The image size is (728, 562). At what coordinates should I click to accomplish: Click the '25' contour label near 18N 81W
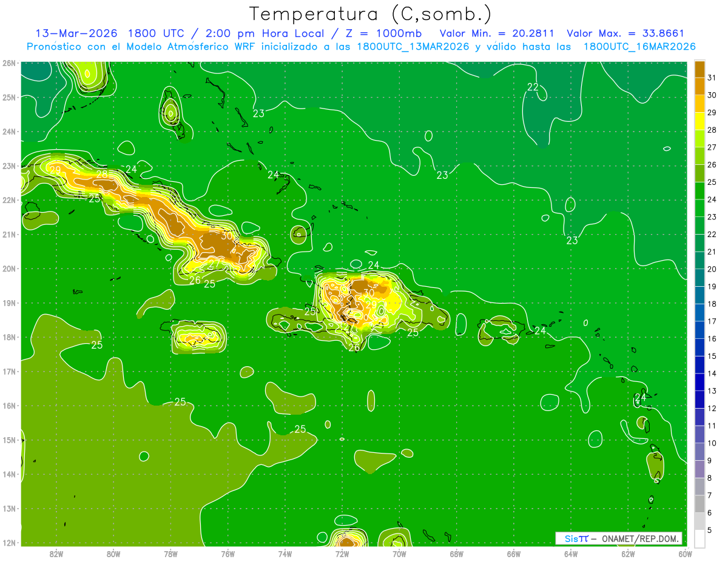(96, 345)
